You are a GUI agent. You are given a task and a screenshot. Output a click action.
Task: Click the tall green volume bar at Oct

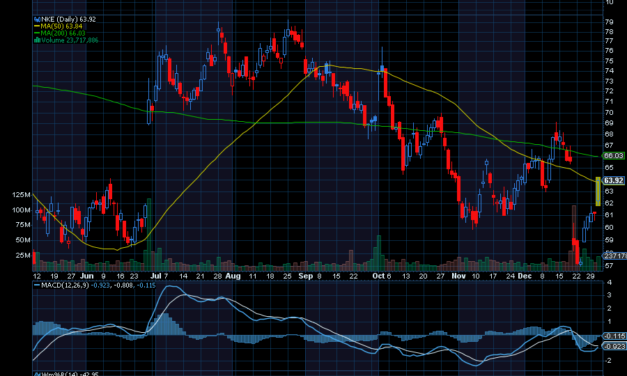click(x=379, y=253)
